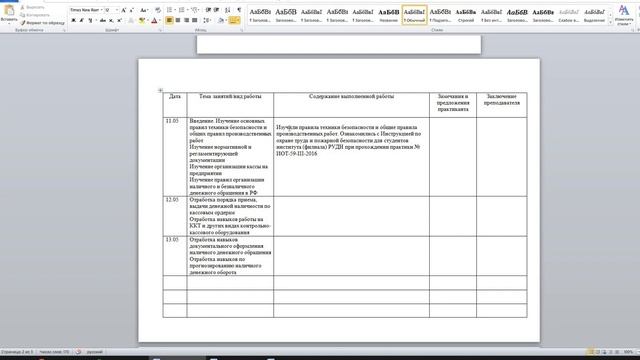Click the Decrease Indent icon
The height and width of the screenshot is (360, 640).
pyautogui.click(x=208, y=10)
